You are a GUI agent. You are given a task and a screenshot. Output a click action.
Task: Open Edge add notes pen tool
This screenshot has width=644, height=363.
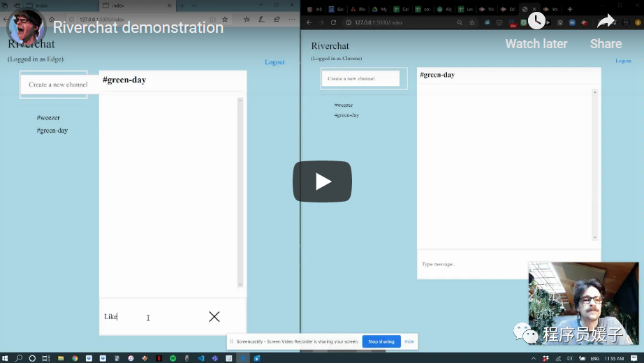pos(261,20)
